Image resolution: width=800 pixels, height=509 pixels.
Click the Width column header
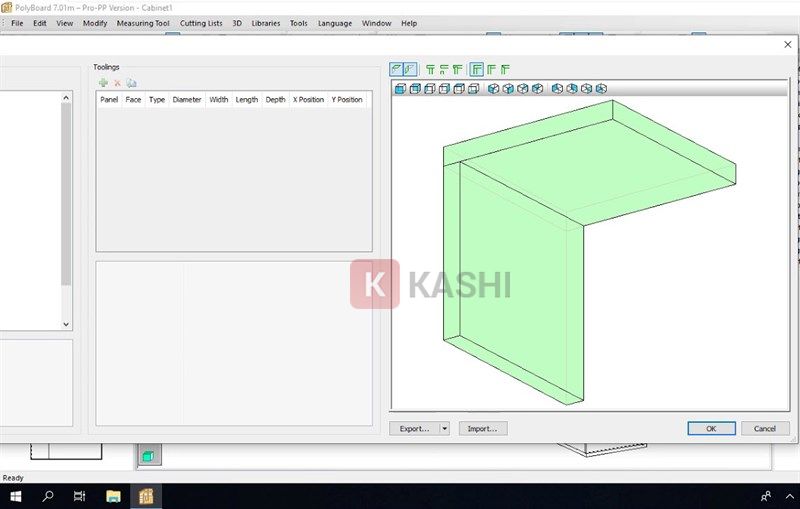(x=218, y=99)
